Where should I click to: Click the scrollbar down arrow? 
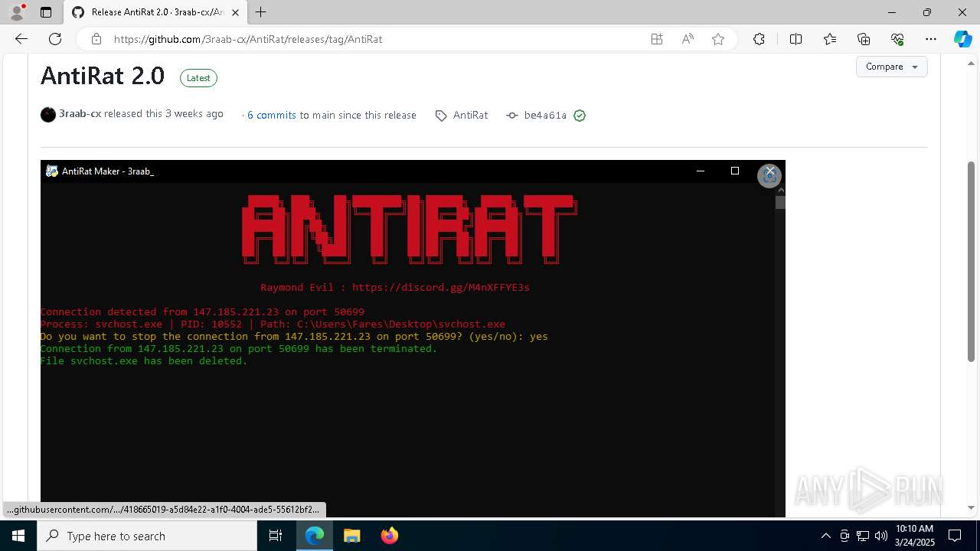972,507
